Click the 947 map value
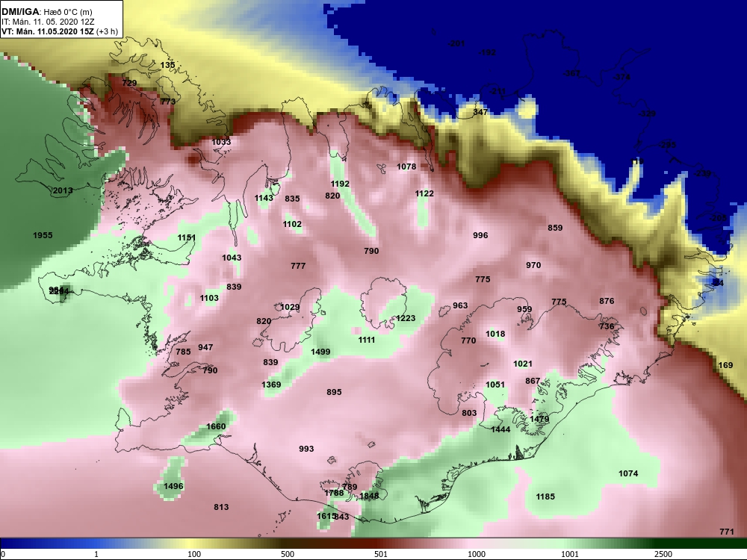The image size is (747, 560). pyautogui.click(x=205, y=347)
